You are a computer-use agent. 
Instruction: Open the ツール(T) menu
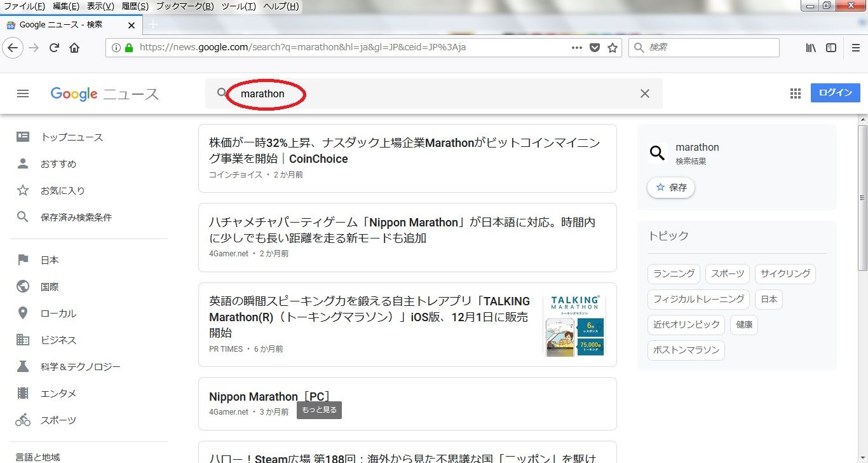[x=239, y=6]
